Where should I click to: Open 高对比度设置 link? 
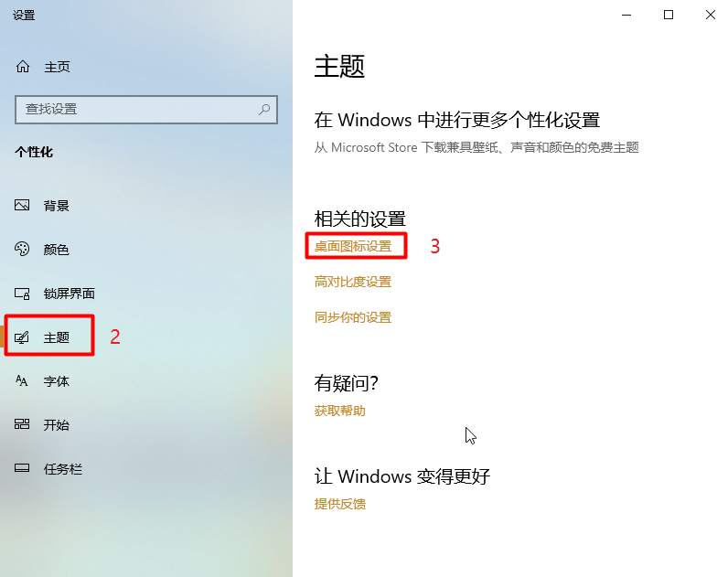point(353,282)
